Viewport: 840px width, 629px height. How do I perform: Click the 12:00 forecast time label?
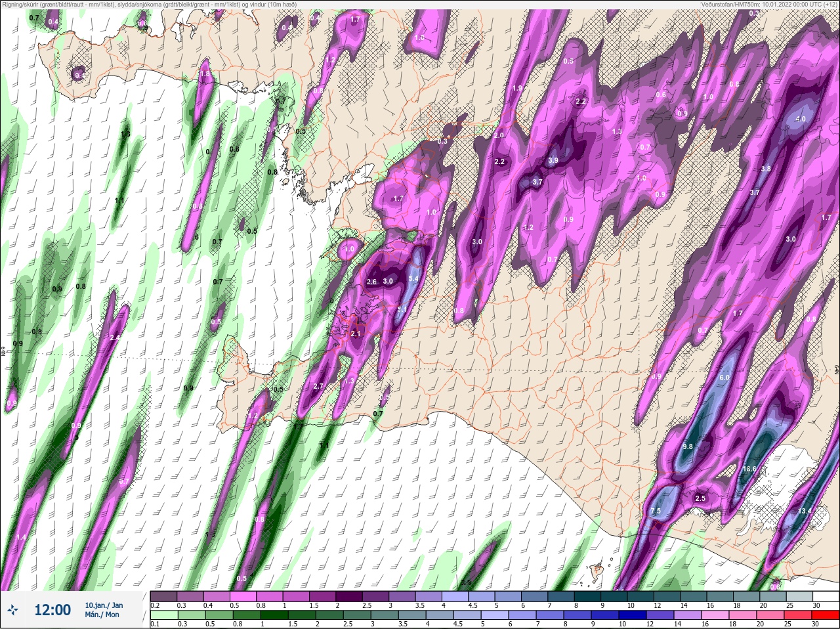[x=52, y=610]
